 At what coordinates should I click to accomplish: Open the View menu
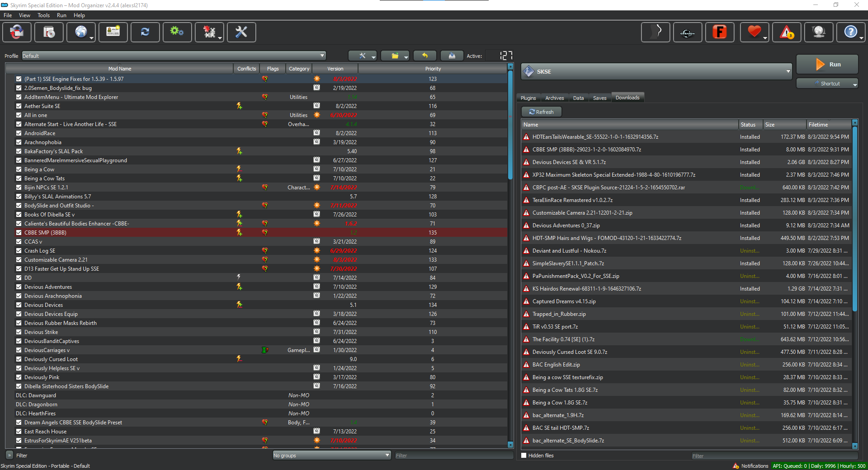24,15
